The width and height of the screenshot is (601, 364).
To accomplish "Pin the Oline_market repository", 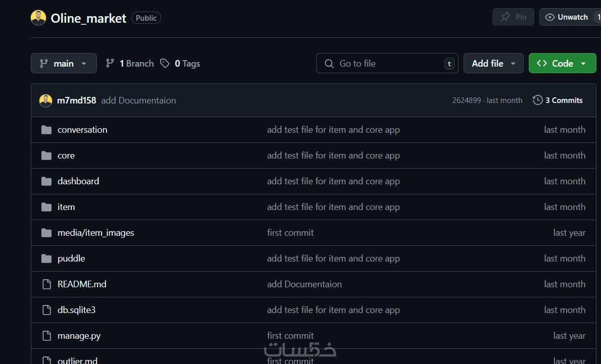I will (513, 17).
